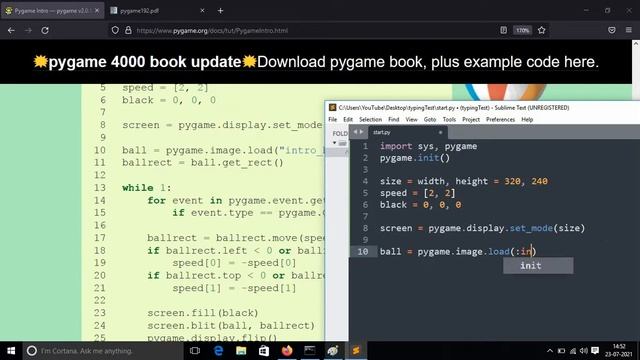
Task: Reload the pygame docs page
Action: coord(45,30)
